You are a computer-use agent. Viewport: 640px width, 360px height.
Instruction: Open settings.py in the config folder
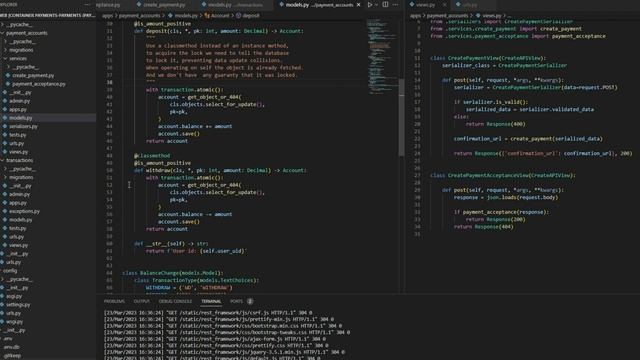[x=18, y=304]
